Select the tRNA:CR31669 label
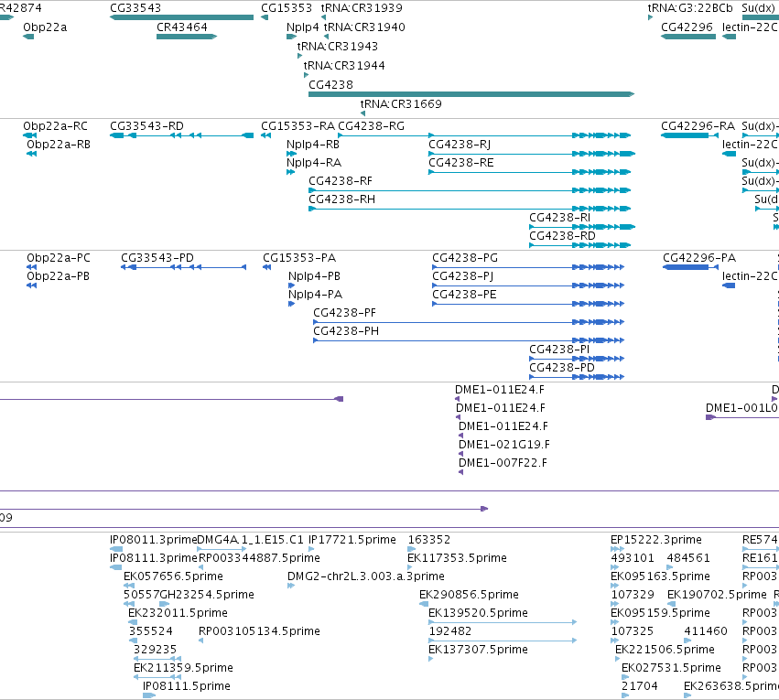 [x=401, y=103]
